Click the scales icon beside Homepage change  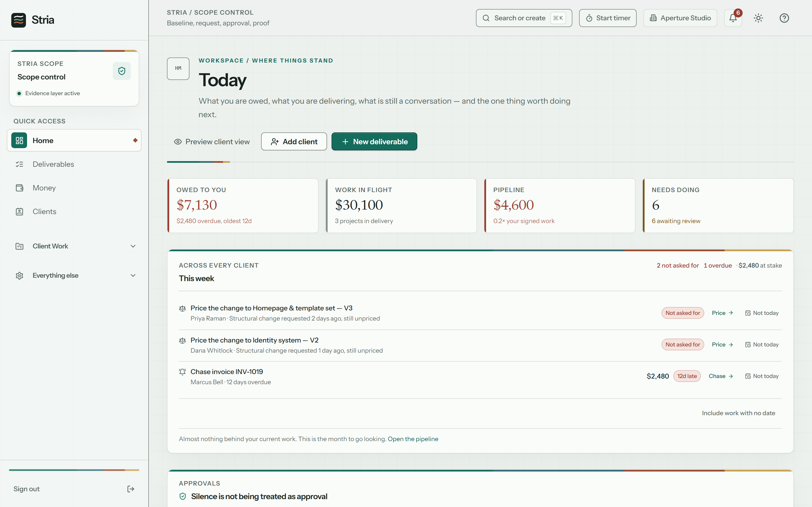(182, 308)
